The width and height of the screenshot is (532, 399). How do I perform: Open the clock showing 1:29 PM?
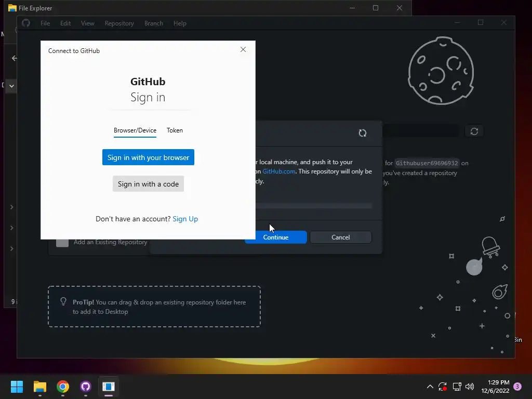click(495, 387)
